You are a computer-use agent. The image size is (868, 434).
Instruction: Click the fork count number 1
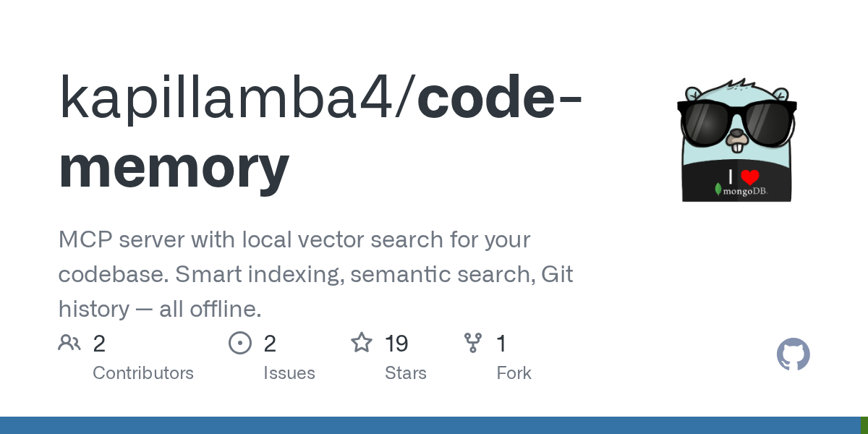point(501,344)
